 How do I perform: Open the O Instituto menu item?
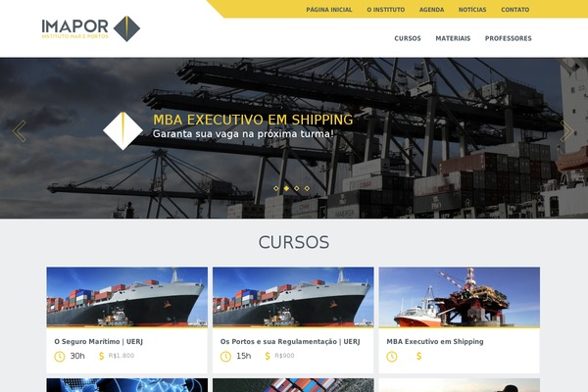[x=386, y=10]
